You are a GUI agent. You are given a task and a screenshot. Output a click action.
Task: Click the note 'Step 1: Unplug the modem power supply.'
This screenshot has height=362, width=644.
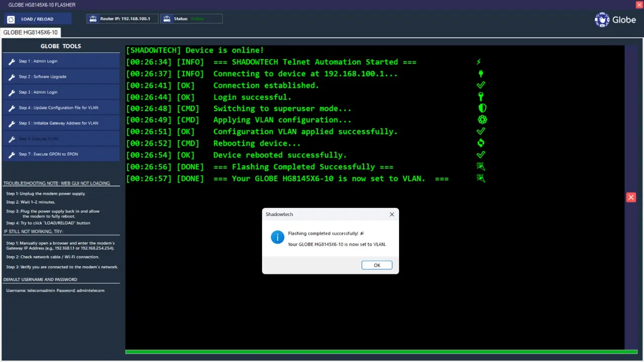[46, 194]
